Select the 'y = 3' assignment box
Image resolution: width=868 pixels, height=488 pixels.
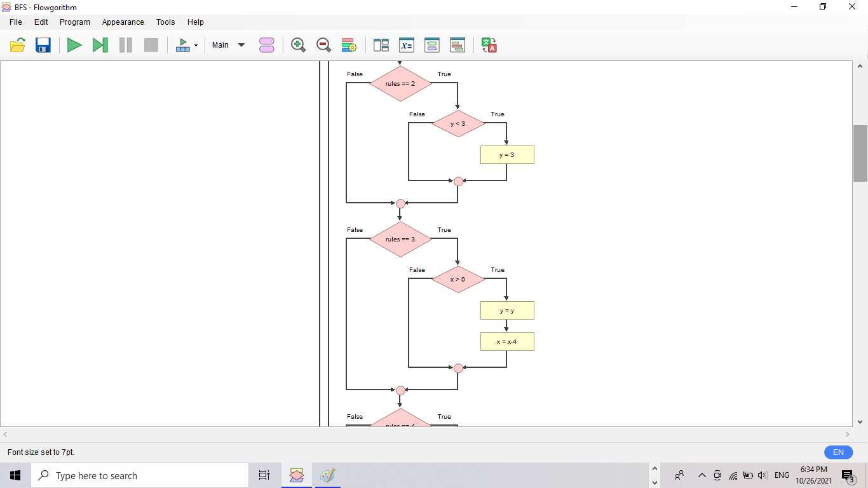507,155
